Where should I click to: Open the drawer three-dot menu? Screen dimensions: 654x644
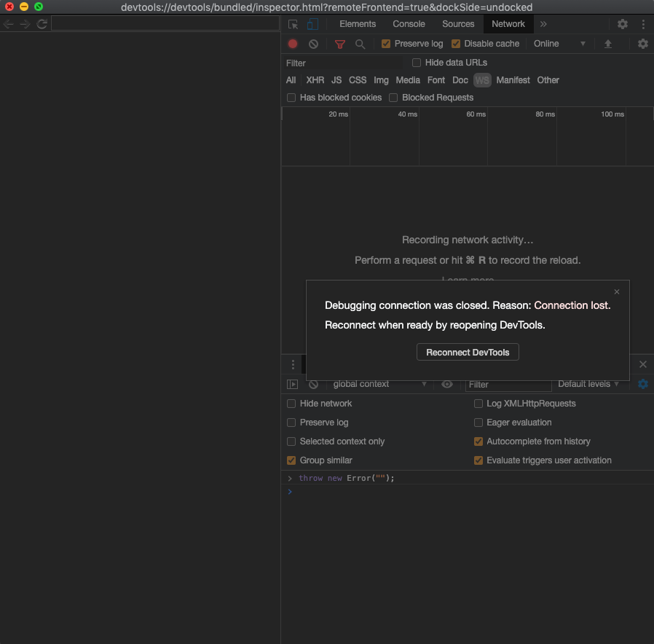[x=293, y=364]
